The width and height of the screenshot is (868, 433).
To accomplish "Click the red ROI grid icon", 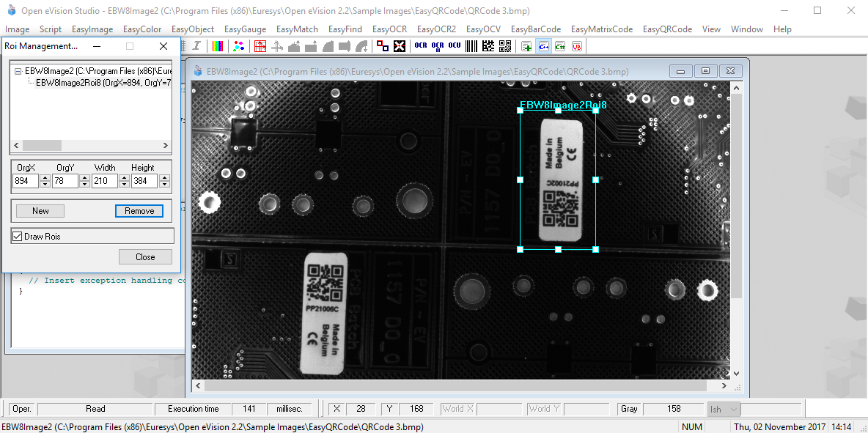I will (260, 45).
